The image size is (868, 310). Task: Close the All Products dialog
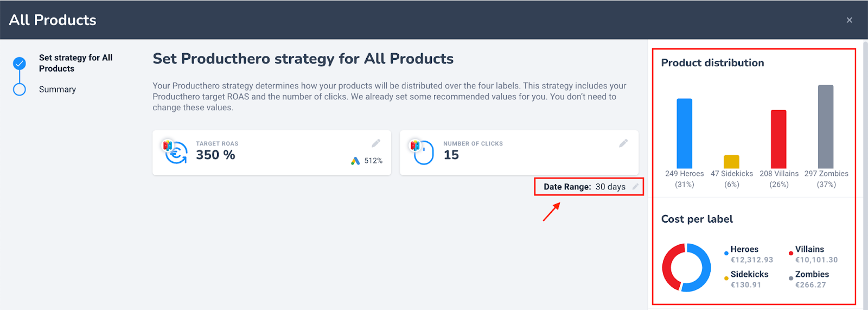850,20
